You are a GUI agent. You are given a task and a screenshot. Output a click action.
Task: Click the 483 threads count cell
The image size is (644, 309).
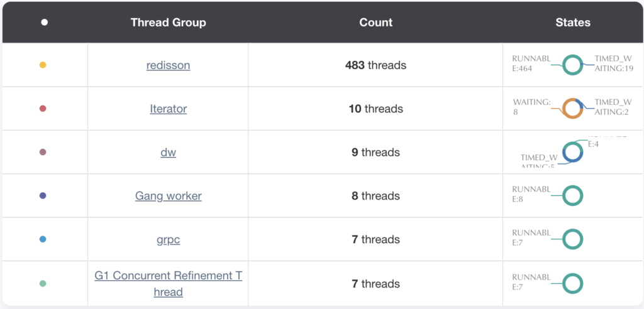[x=375, y=65]
